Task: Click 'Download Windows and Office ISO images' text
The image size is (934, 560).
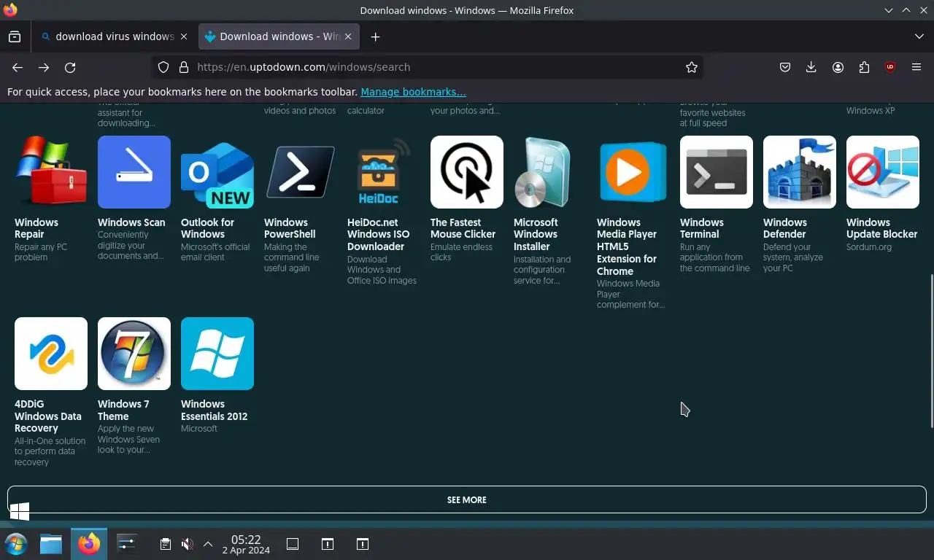Action: (x=382, y=270)
